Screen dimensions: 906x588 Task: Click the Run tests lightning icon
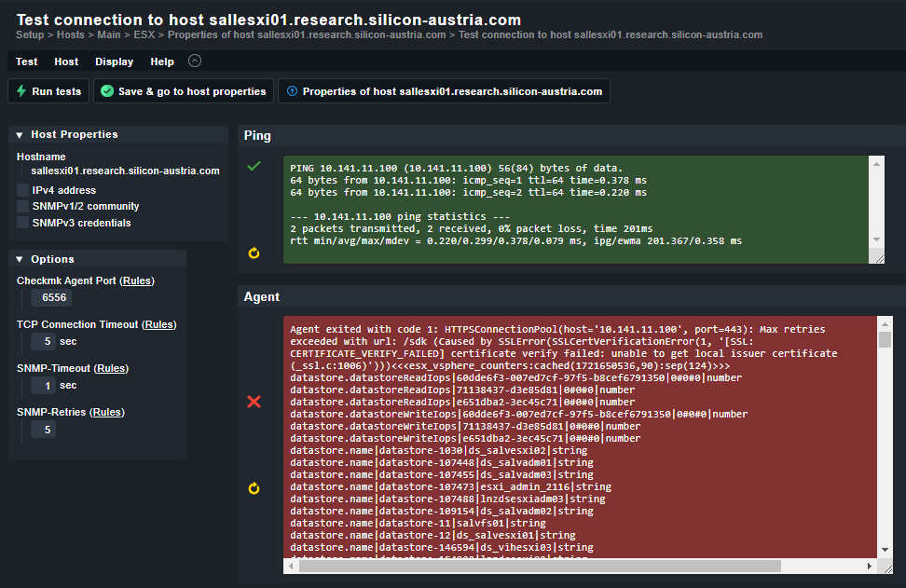coord(21,91)
